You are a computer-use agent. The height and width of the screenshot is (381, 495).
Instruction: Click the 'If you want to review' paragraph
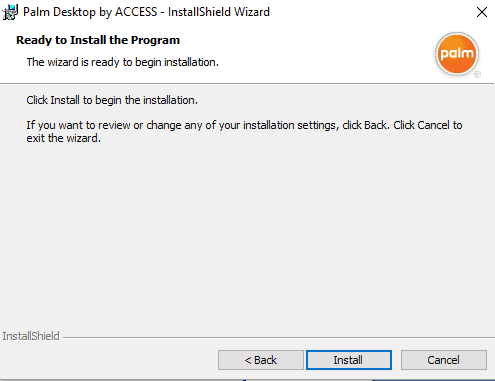(x=244, y=131)
